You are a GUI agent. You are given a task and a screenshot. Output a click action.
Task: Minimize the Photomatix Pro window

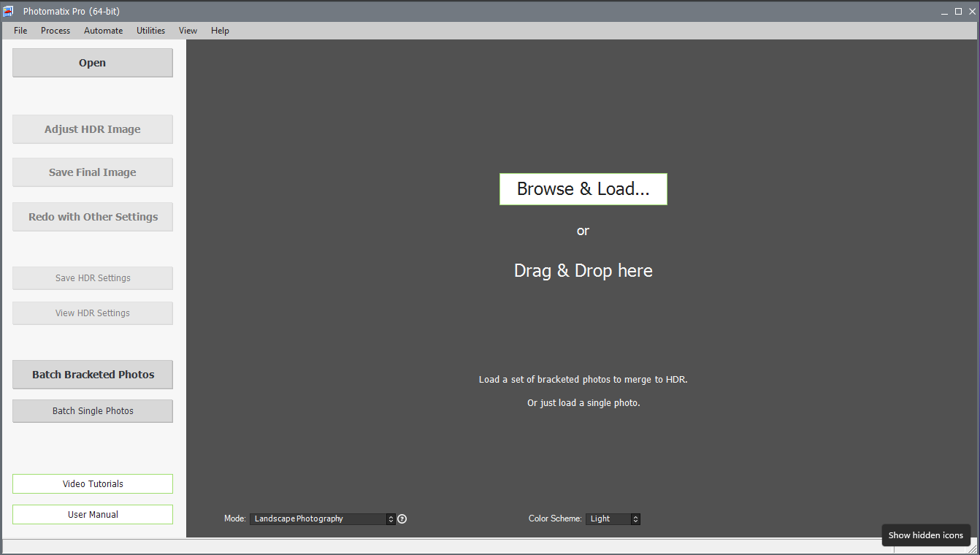[945, 12]
